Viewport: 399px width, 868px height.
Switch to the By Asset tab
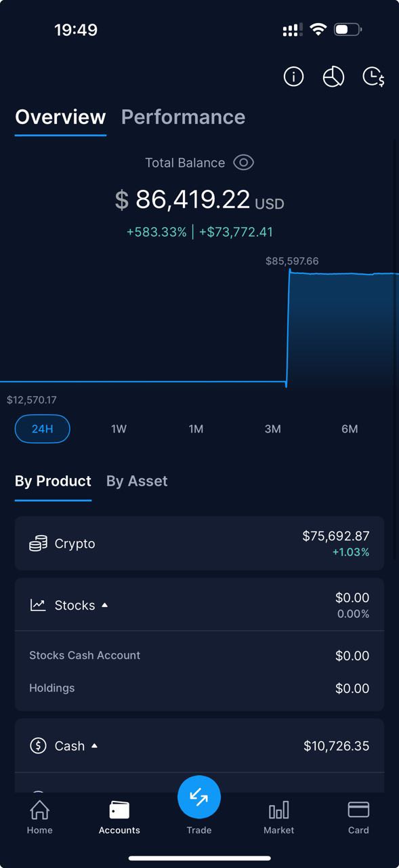[137, 481]
